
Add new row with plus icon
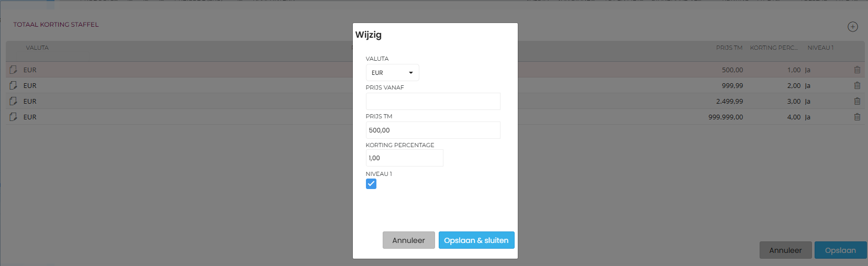point(853,27)
